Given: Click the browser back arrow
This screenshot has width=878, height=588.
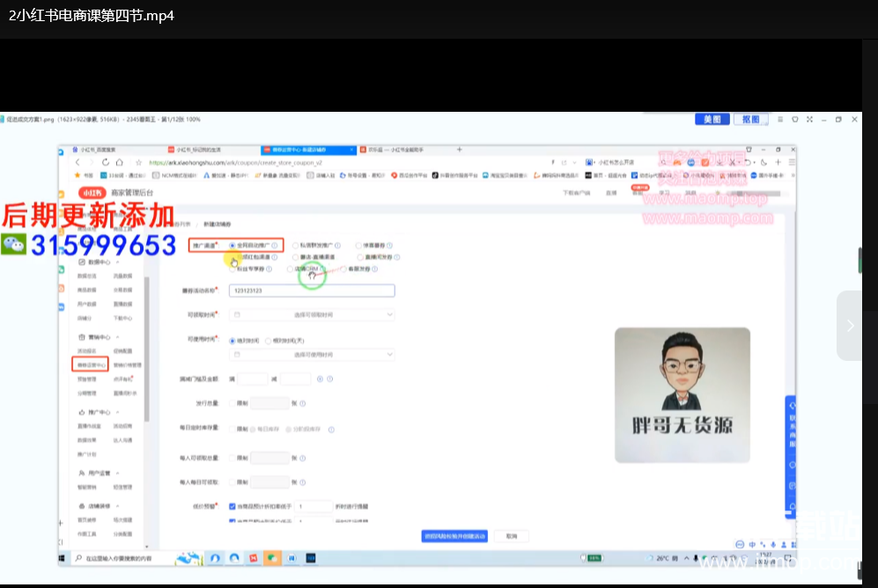Looking at the screenshot, I should coord(77,162).
